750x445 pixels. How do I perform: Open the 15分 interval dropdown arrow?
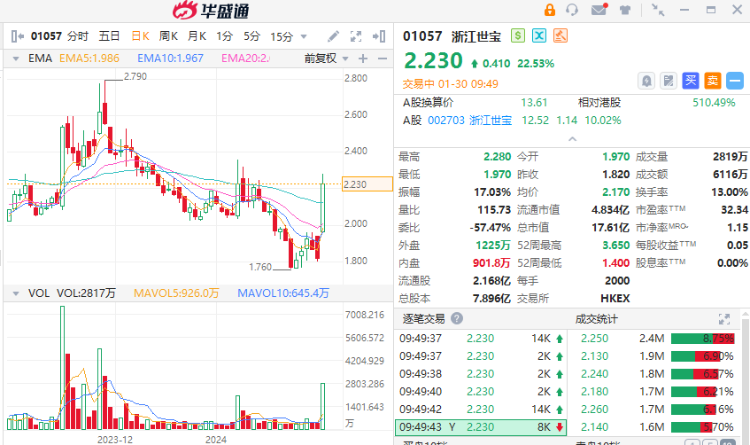tap(303, 37)
